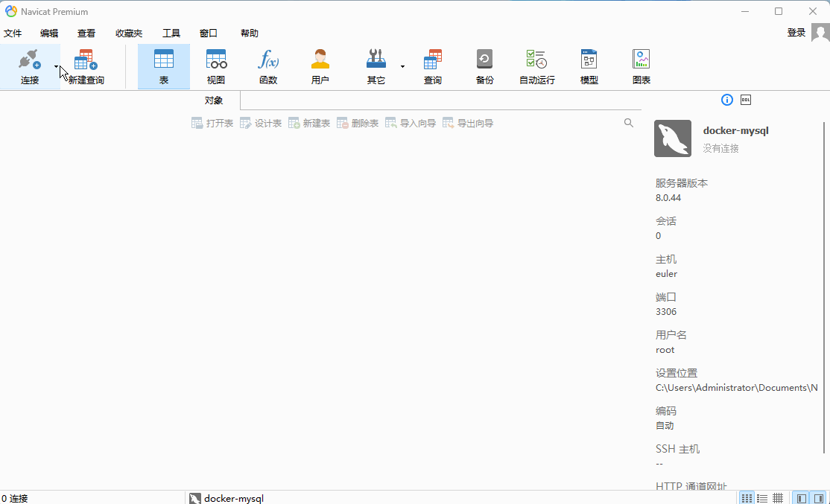
Task: Click the search magnifier icon
Action: coord(628,123)
